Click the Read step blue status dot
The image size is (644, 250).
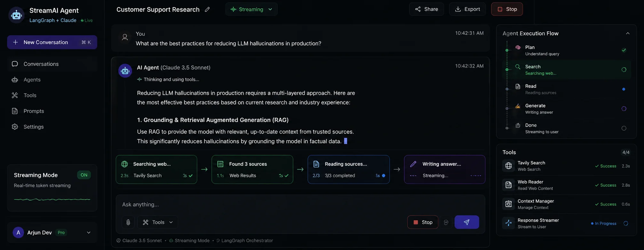[624, 89]
